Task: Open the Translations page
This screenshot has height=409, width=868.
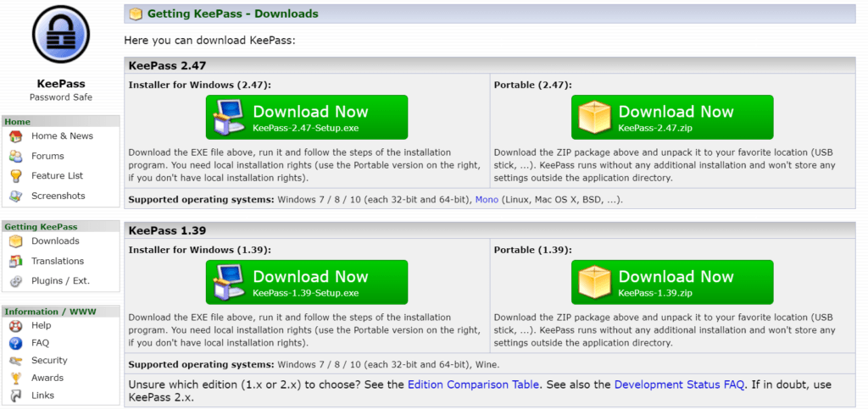Action: coord(58,261)
